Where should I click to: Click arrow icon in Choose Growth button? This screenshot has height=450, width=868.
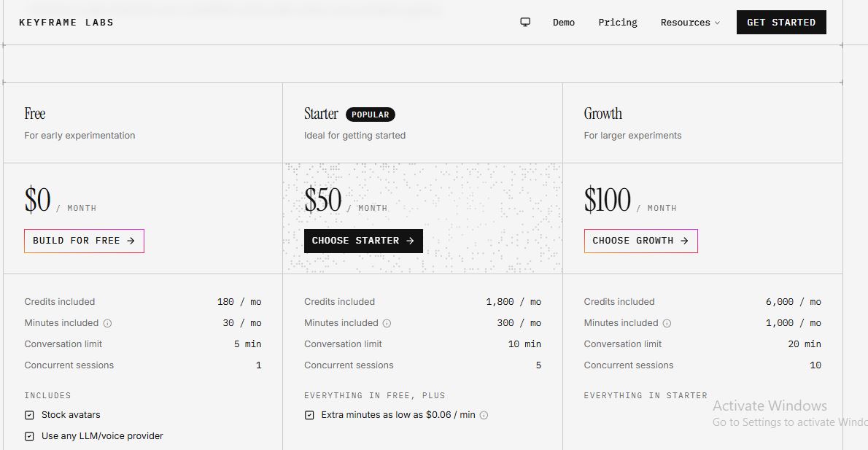[685, 241]
